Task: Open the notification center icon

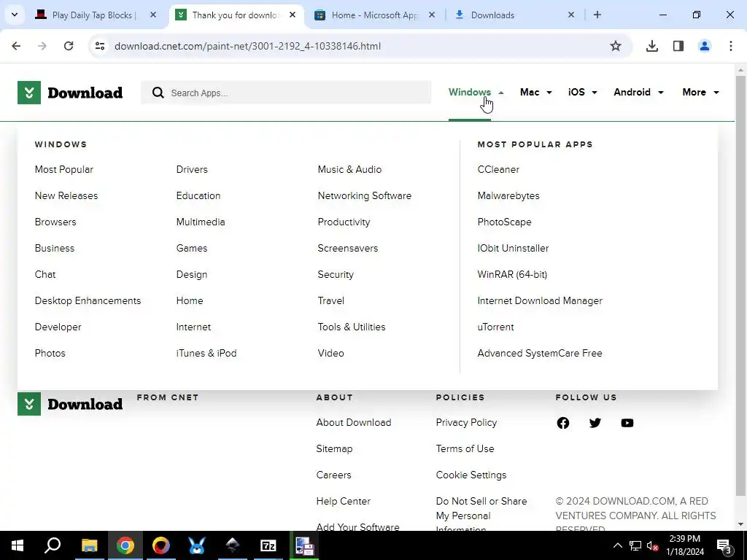Action: coord(724,547)
